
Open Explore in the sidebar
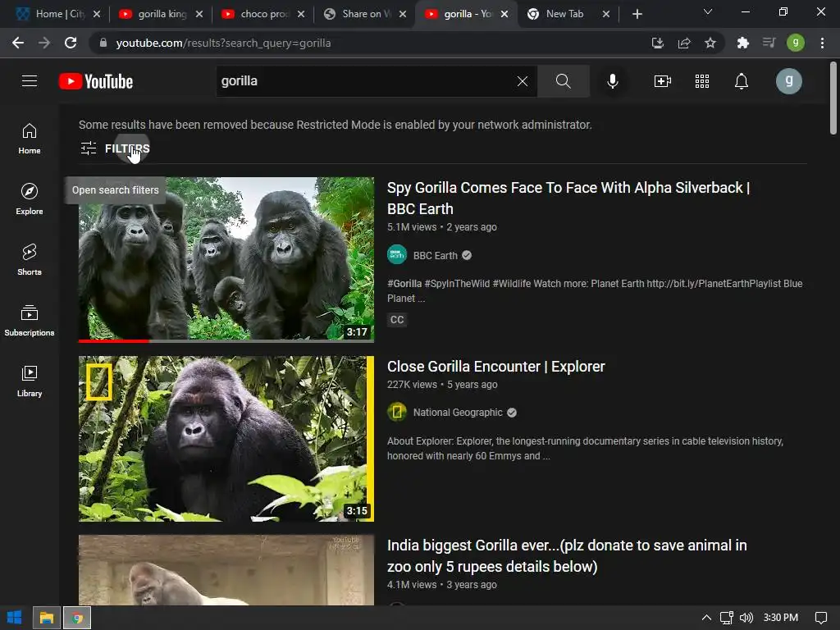[30, 199]
